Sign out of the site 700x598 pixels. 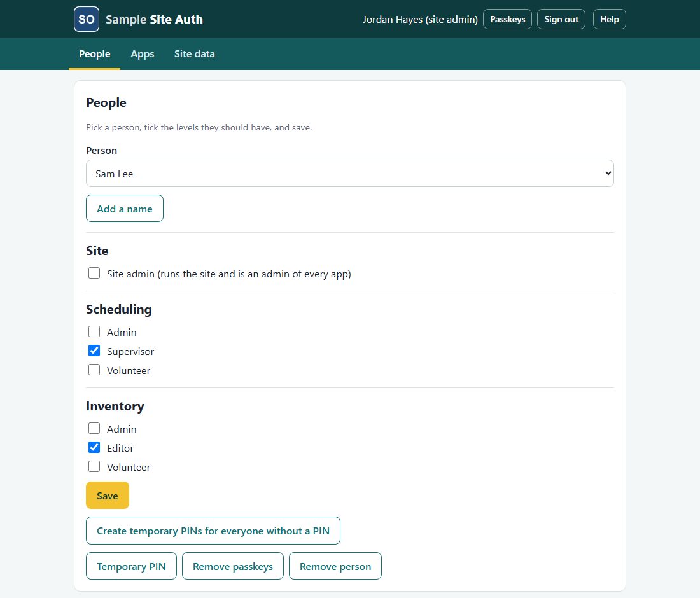561,19
